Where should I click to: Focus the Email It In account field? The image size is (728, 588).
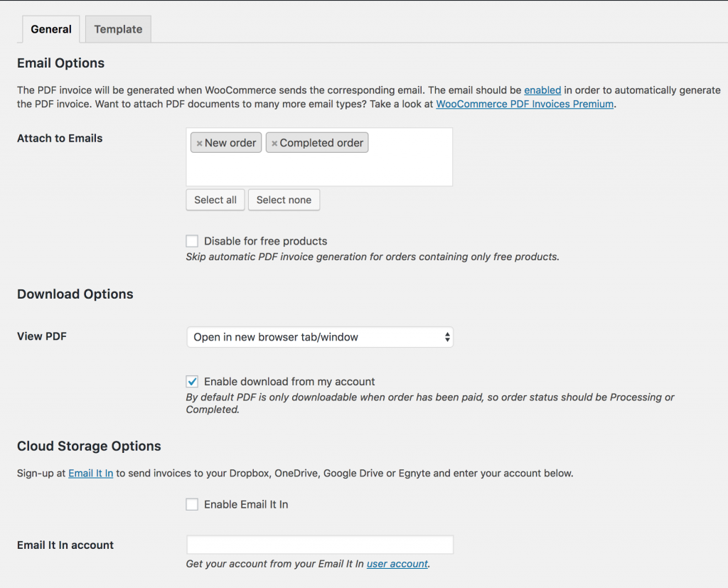(x=320, y=545)
